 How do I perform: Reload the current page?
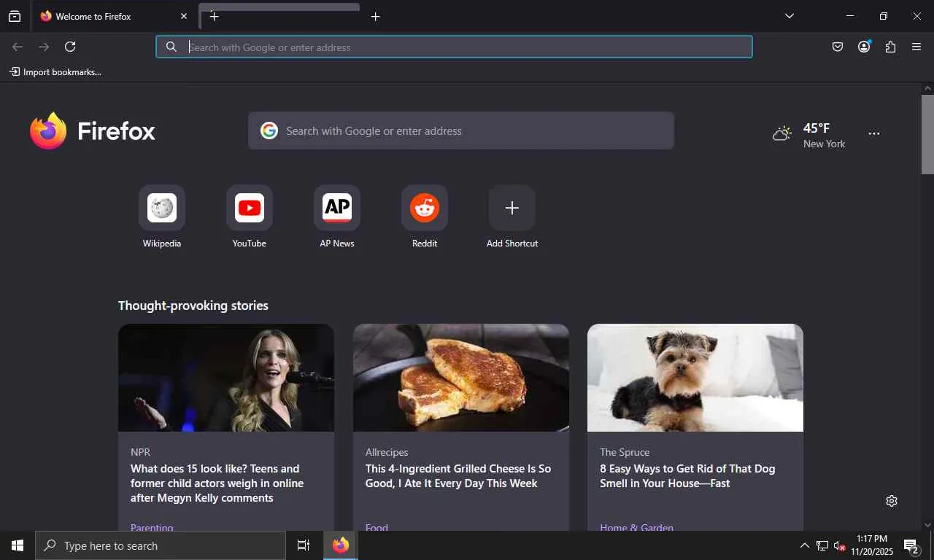point(70,47)
